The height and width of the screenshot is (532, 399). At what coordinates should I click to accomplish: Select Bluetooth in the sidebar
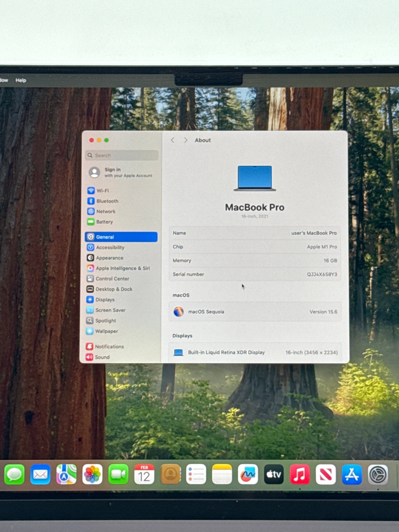pyautogui.click(x=107, y=201)
